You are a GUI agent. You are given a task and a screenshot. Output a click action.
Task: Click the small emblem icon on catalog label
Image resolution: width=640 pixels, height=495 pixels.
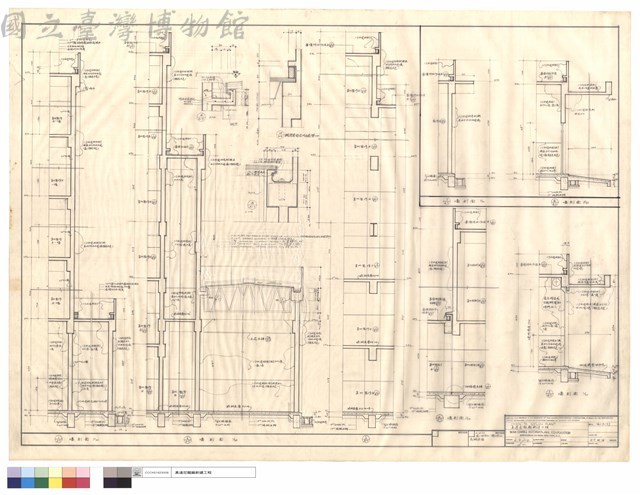(x=137, y=473)
